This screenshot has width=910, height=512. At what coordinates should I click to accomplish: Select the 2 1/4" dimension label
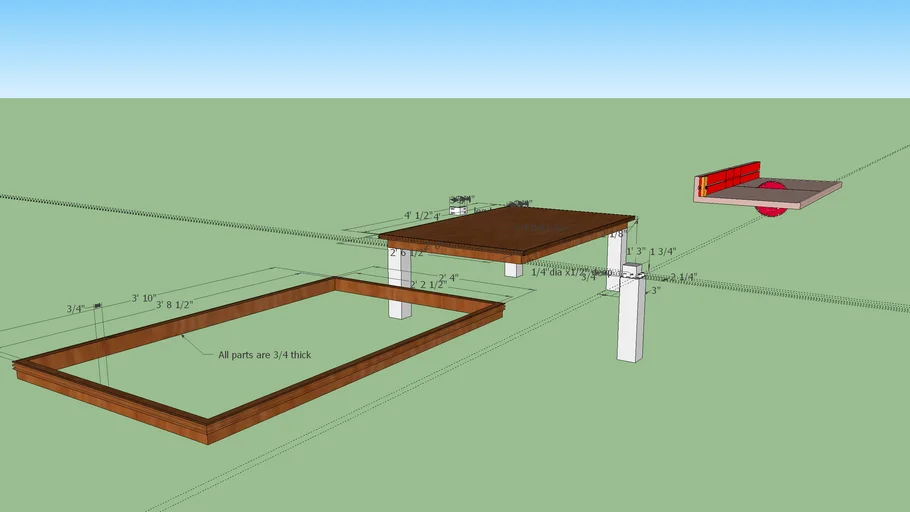(x=683, y=277)
